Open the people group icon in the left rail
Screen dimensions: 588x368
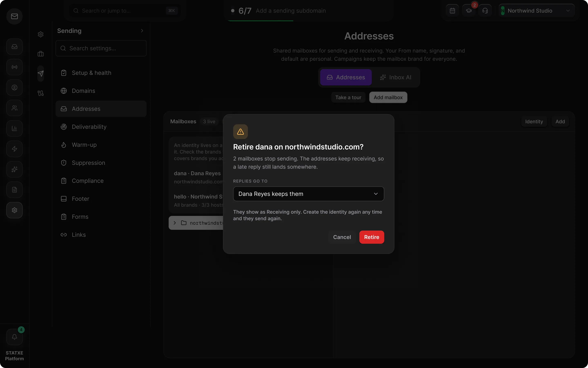tap(14, 108)
